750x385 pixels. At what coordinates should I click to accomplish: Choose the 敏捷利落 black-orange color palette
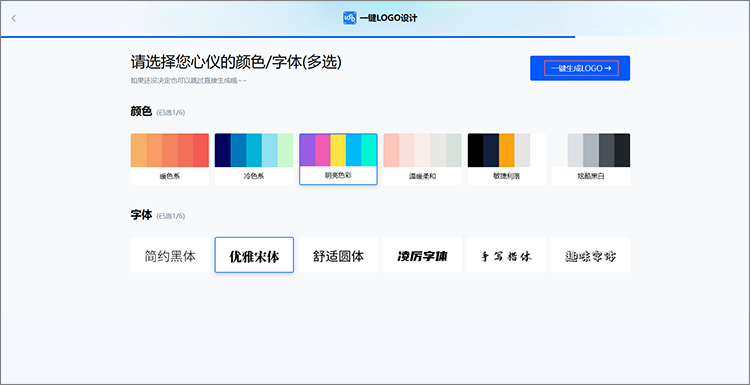507,159
